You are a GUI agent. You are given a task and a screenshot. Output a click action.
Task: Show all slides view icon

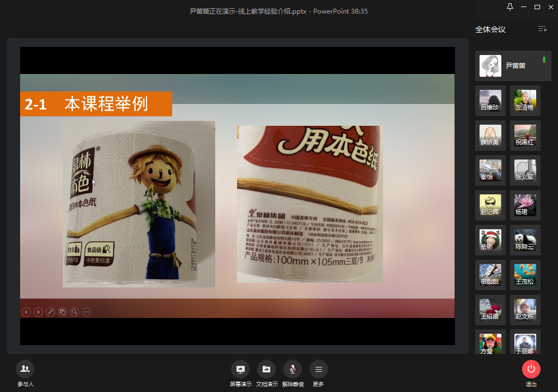63,312
